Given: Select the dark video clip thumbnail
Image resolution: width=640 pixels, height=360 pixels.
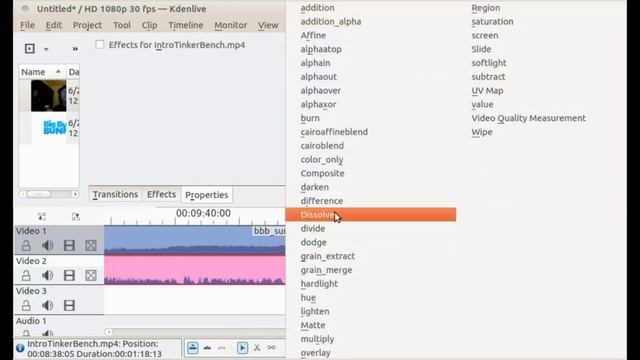Looking at the screenshot, I should click(48, 96).
